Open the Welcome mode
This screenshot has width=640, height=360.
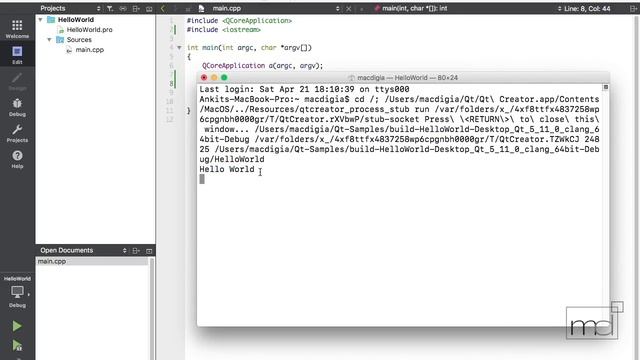(x=17, y=29)
